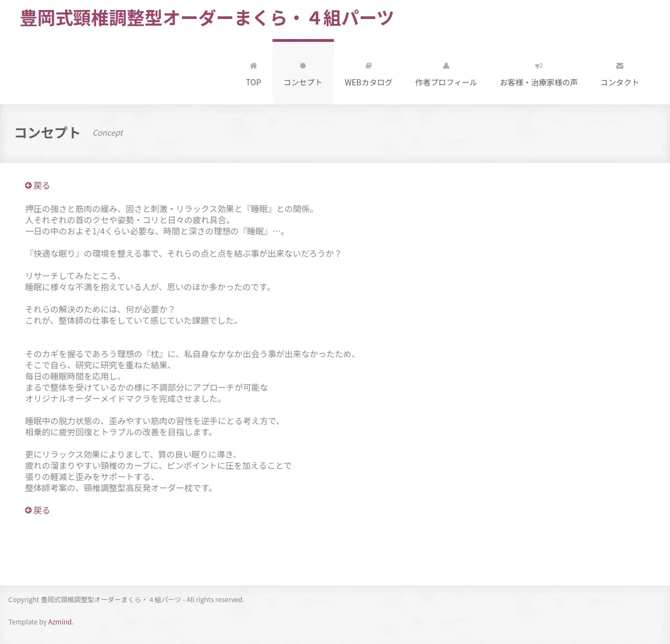Click the line 『快適な眠り』の環境を整える事で

184,253
